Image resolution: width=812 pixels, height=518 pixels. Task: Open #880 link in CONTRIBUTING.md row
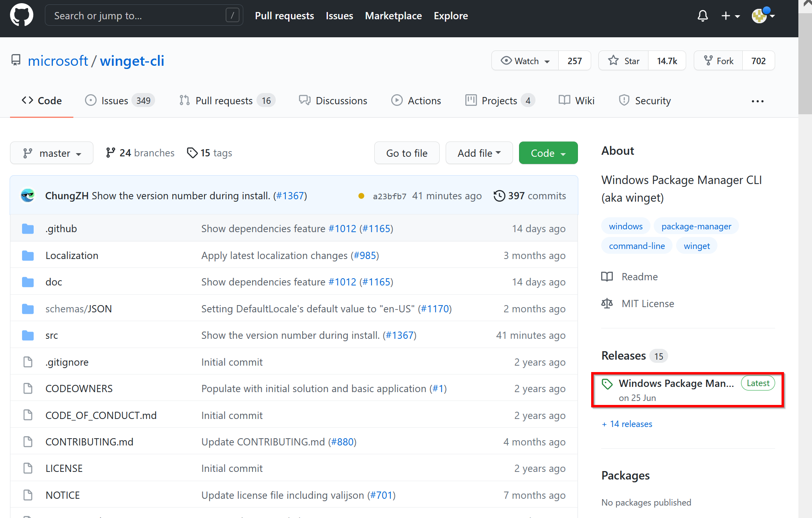click(342, 442)
